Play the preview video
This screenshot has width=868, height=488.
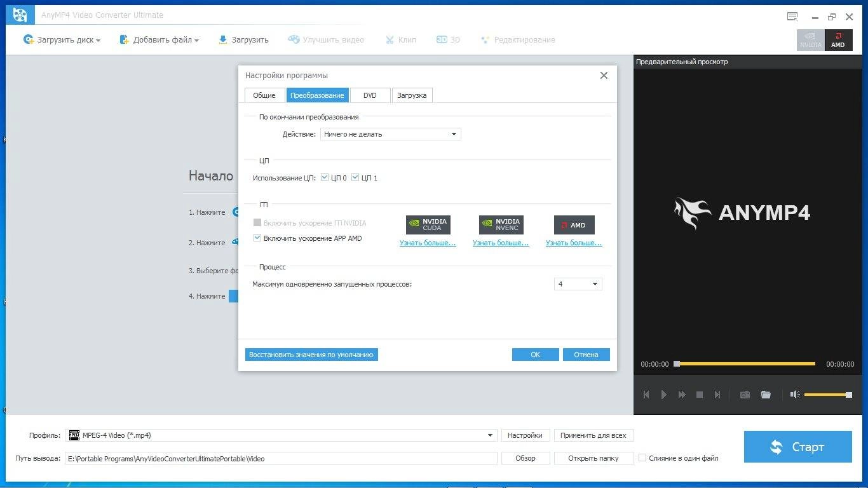coord(664,395)
